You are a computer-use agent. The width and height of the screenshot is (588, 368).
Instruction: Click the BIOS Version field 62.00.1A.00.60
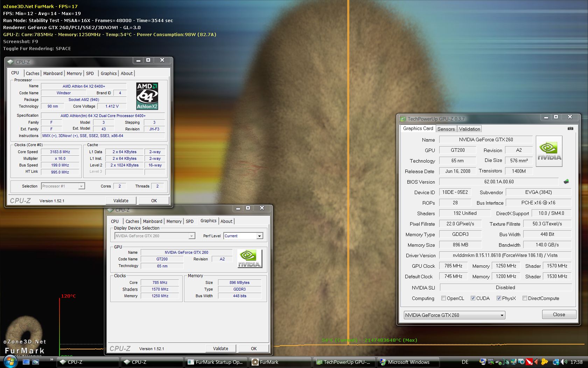tap(499, 182)
